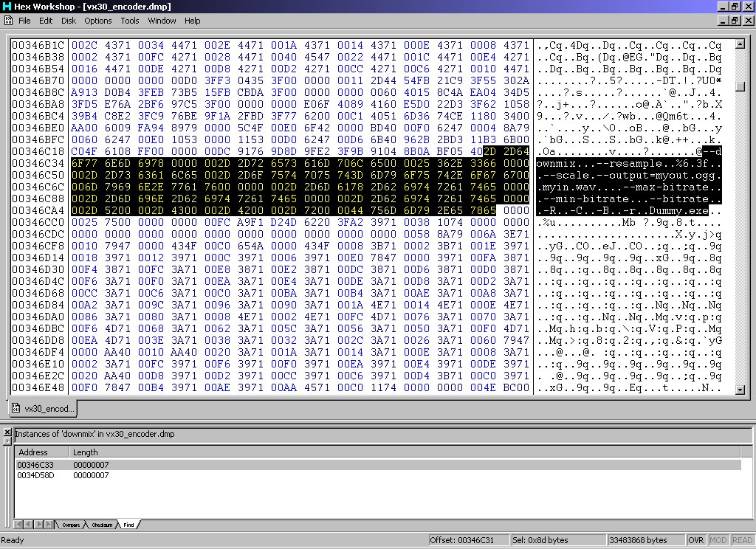Click the Ready status text

coord(13,540)
